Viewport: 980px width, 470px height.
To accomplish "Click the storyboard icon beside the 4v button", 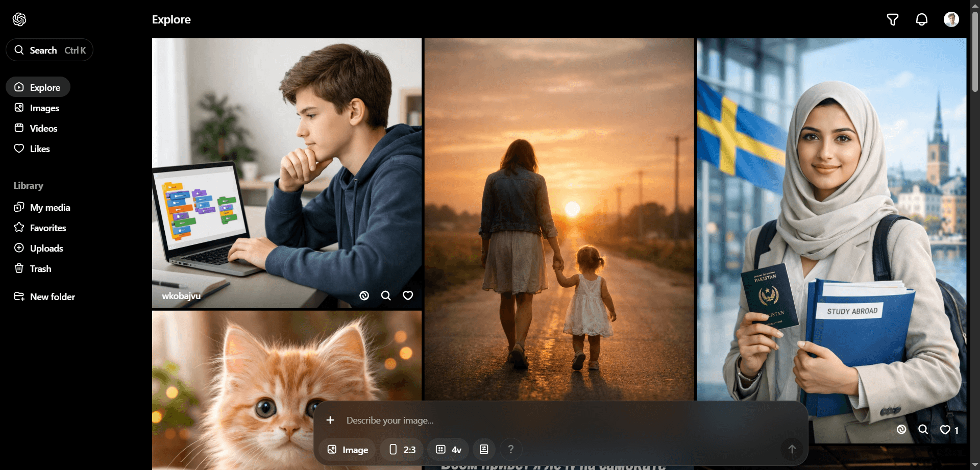I will point(484,450).
